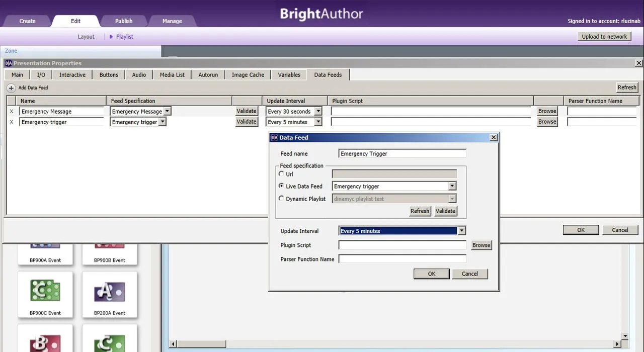Screen dimensions: 644x352
Task: Open the Buttons properties tab
Action: click(109, 75)
